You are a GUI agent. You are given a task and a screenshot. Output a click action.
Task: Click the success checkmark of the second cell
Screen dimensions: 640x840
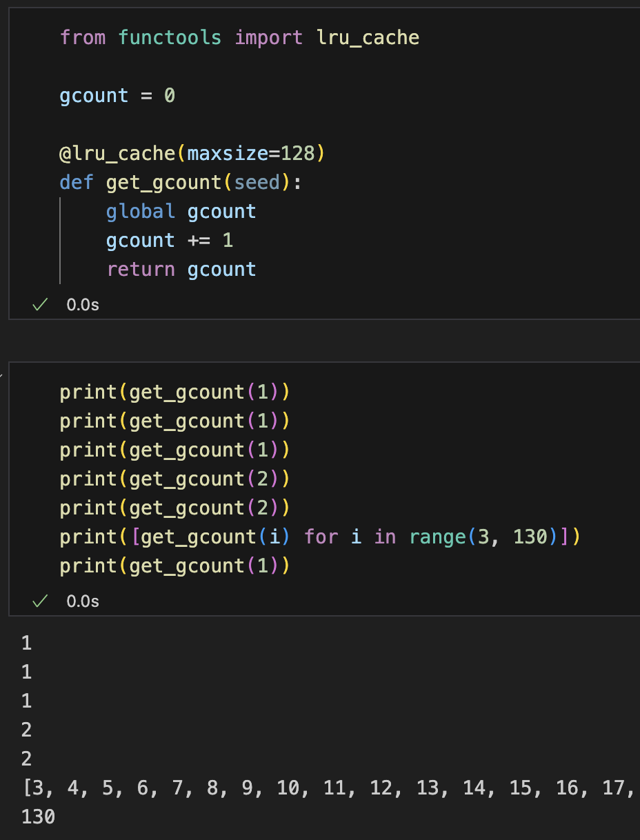pos(39,601)
